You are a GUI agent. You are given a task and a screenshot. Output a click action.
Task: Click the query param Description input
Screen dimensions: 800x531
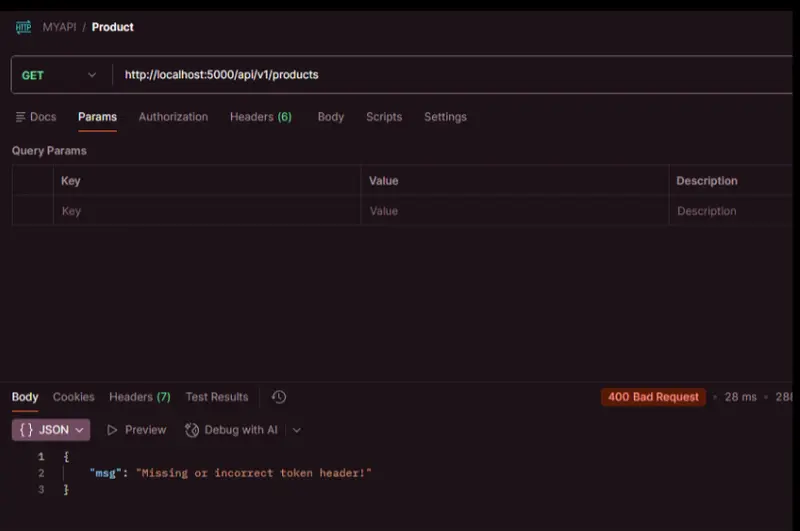click(731, 211)
